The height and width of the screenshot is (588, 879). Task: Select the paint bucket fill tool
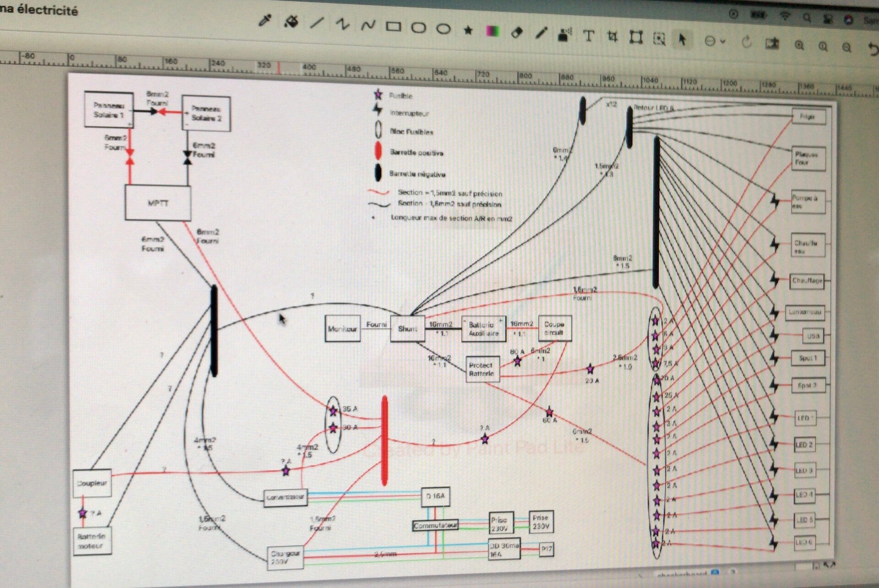(291, 22)
